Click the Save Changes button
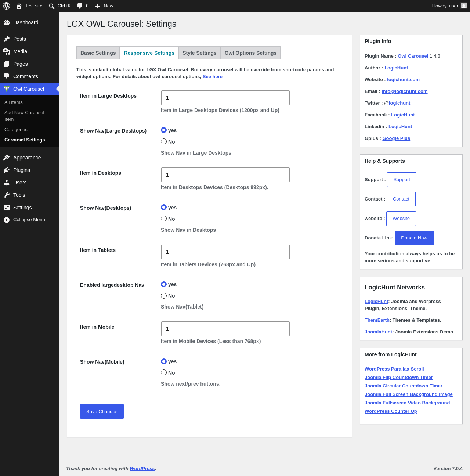Viewport: 470px width, 476px height. tap(102, 411)
